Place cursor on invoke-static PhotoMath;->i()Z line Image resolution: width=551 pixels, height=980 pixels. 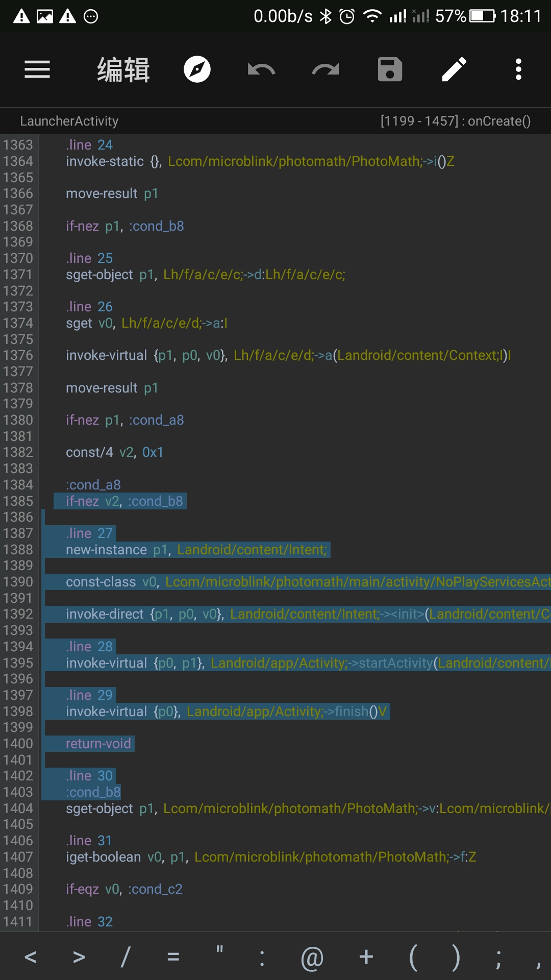(260, 161)
